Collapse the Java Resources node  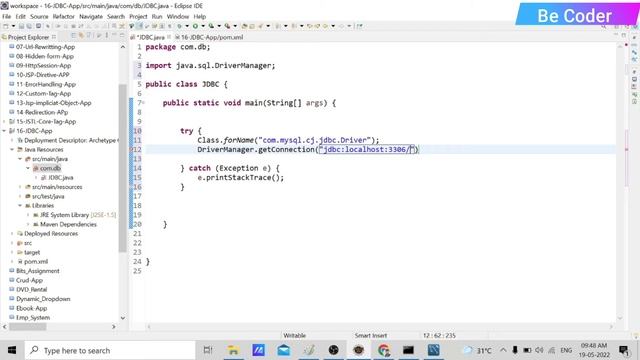[12, 150]
